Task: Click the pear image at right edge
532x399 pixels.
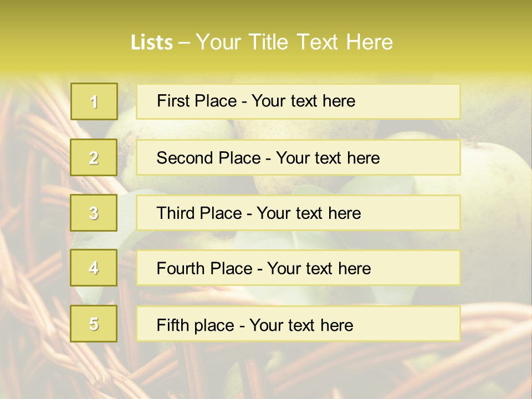Action: pos(499,183)
